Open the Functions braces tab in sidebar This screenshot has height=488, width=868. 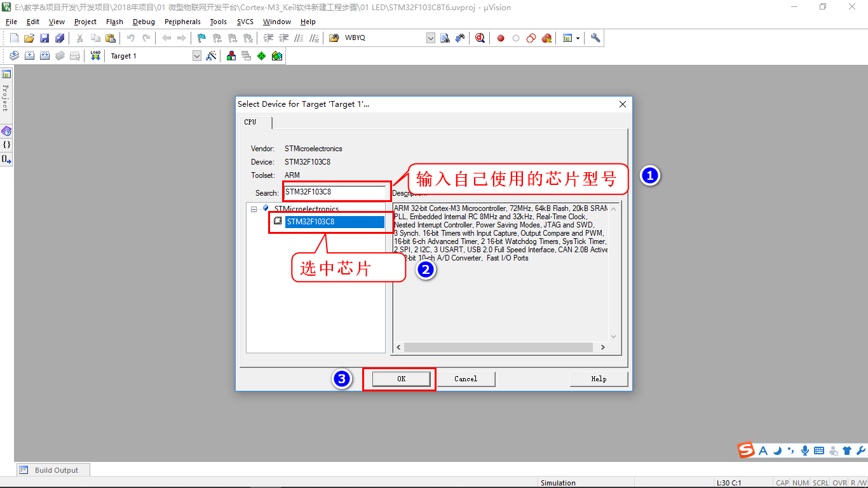[6, 145]
